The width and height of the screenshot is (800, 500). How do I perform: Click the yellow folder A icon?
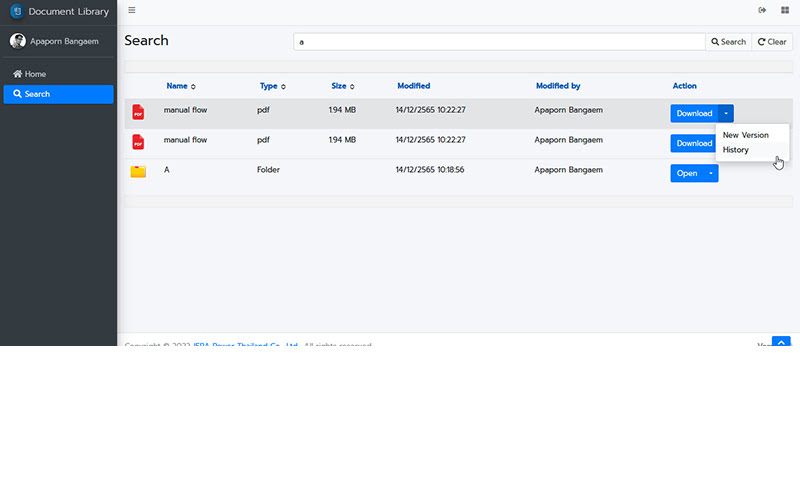tap(138, 171)
